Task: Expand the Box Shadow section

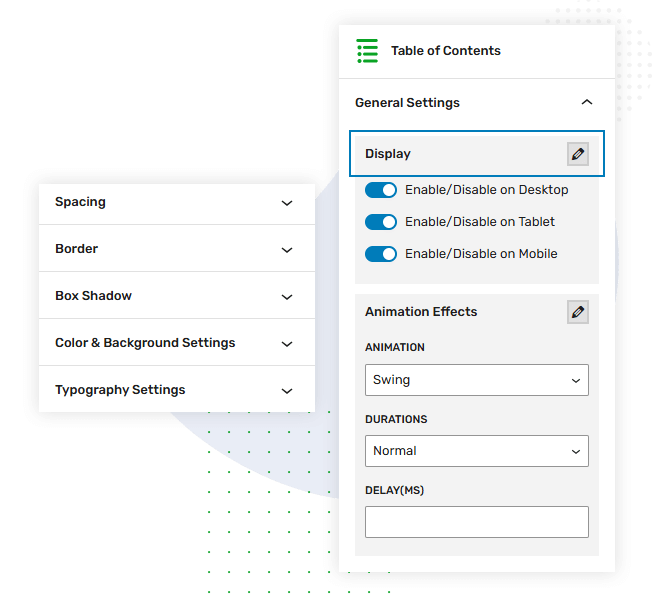Action: coord(287,297)
